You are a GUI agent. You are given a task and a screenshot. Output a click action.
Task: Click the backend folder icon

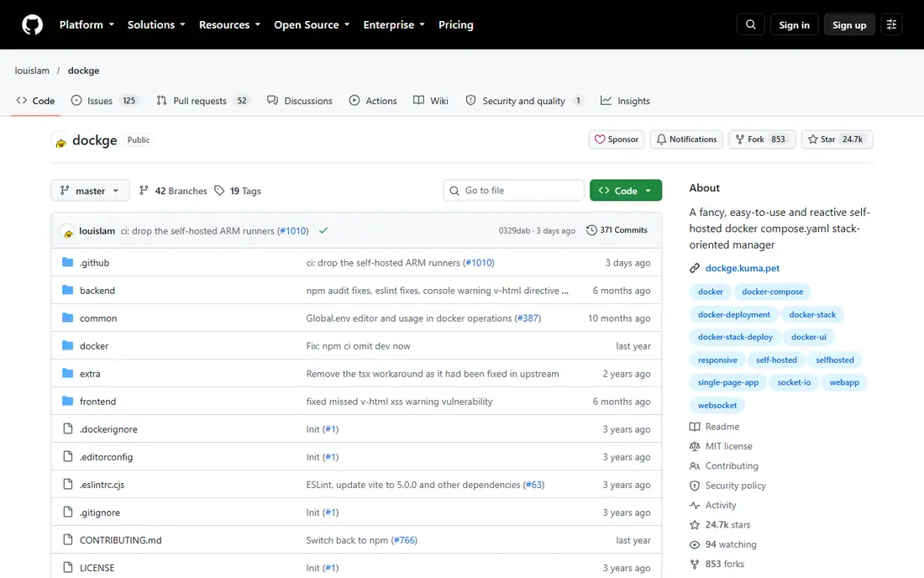(x=68, y=290)
